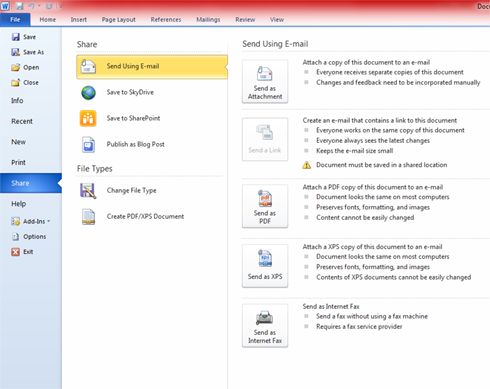Click the Open folder icon in sidebar
The height and width of the screenshot is (389, 490).
click(16, 67)
